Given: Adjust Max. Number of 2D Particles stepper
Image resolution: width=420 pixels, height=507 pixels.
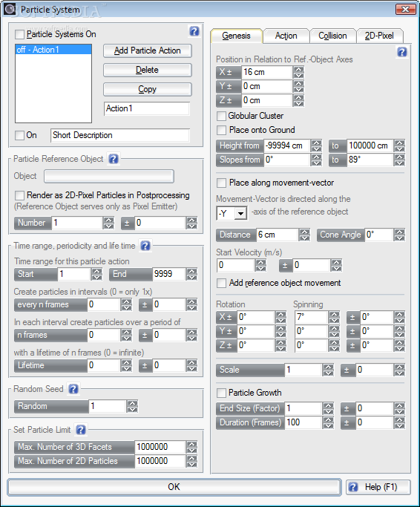Looking at the screenshot, I should pyautogui.click(x=191, y=462).
